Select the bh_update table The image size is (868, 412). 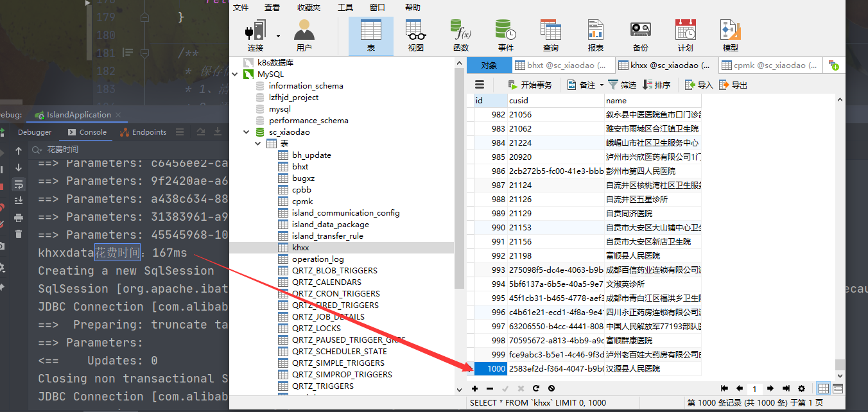click(x=311, y=155)
